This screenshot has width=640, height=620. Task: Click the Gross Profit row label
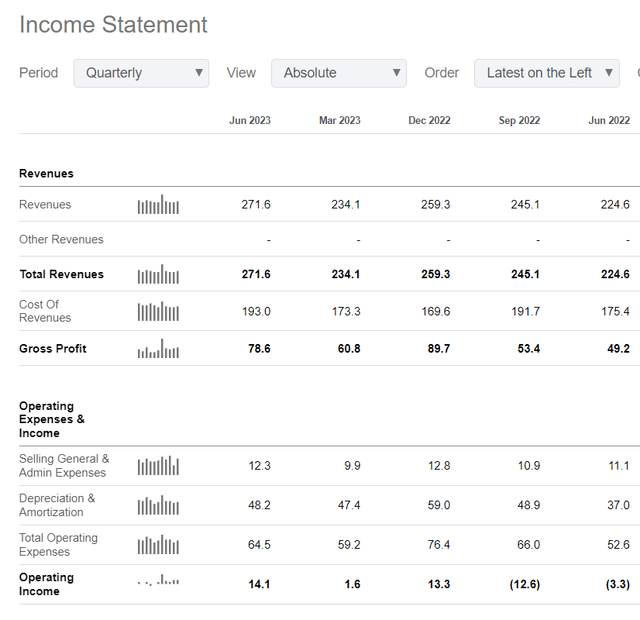(x=53, y=349)
